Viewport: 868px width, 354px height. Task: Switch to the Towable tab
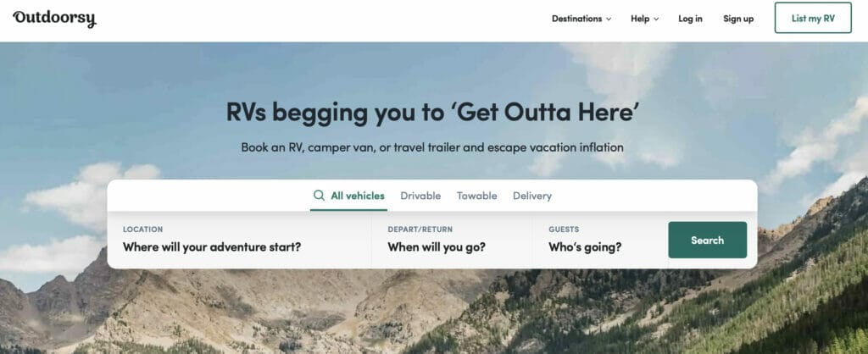pyautogui.click(x=476, y=196)
